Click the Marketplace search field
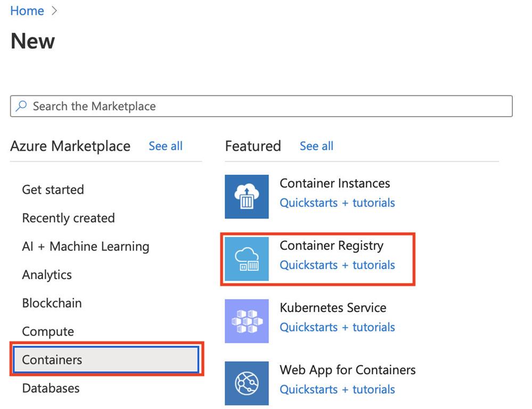Screen dimensions: 532x409 (213, 106)
